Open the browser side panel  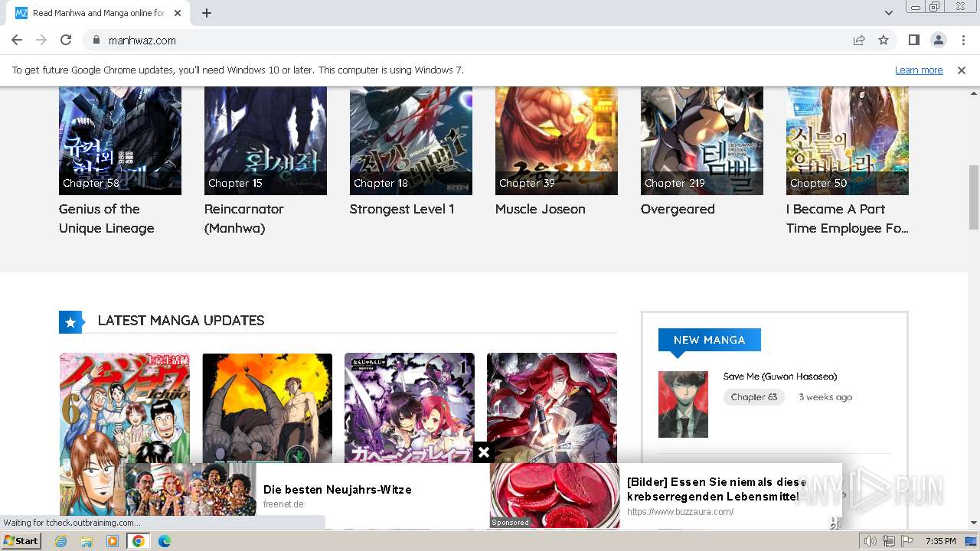pos(913,40)
